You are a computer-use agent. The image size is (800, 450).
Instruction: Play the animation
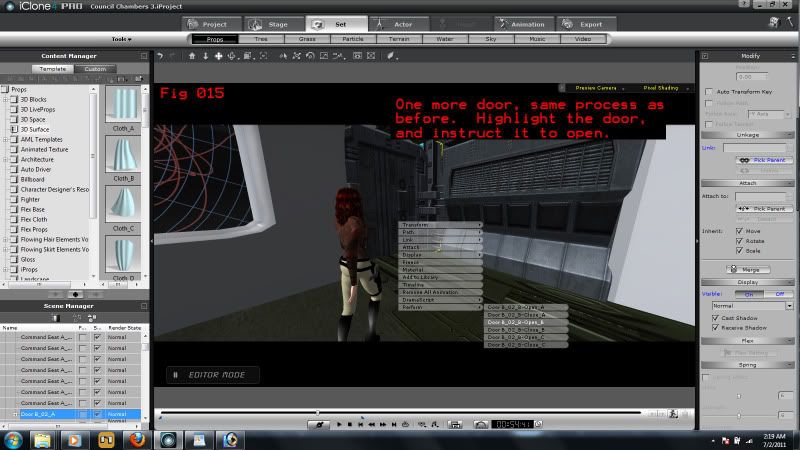339,424
